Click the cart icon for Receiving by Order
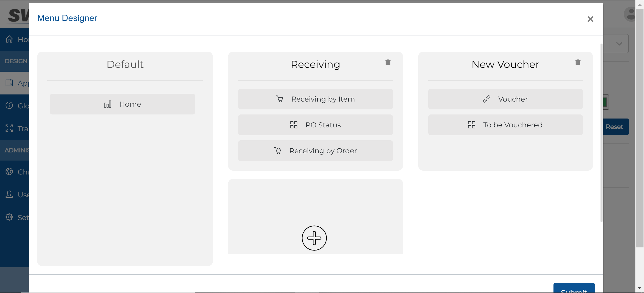 pos(278,151)
